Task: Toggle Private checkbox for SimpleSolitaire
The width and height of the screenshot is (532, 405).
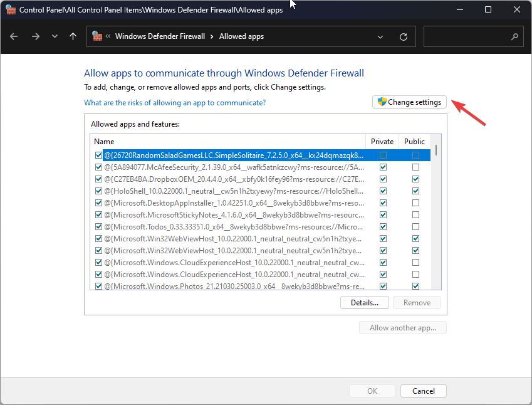Action: click(383, 155)
